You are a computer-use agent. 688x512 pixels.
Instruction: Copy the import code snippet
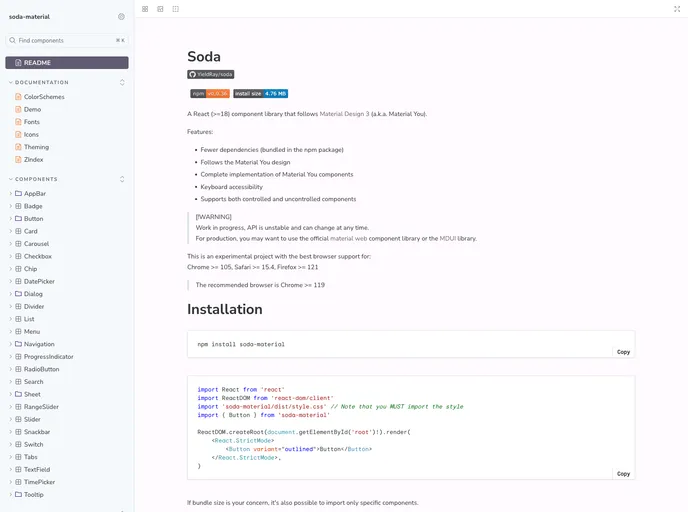[623, 474]
